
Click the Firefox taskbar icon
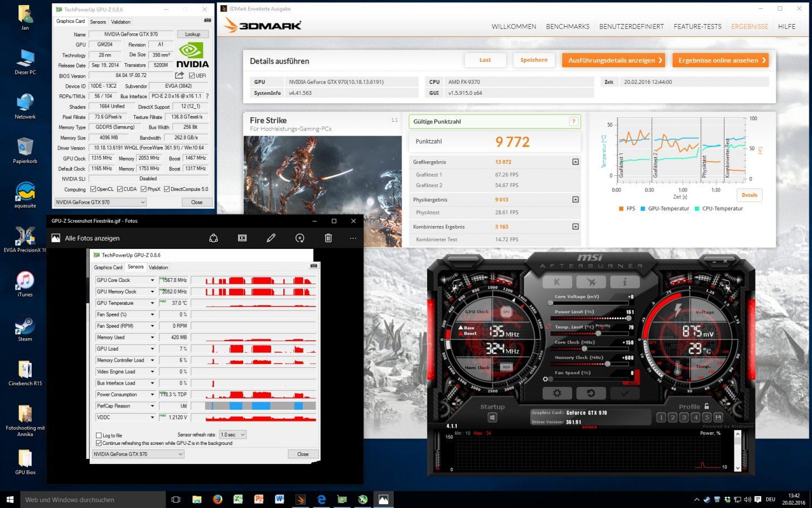(x=217, y=500)
